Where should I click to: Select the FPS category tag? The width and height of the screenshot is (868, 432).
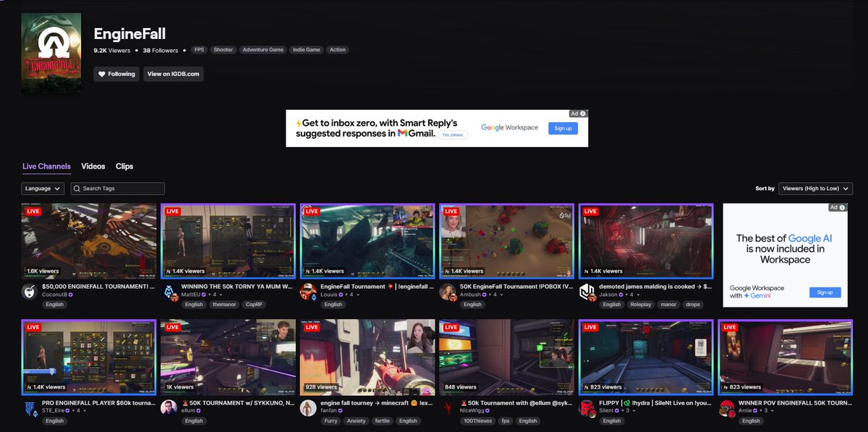pos(199,50)
